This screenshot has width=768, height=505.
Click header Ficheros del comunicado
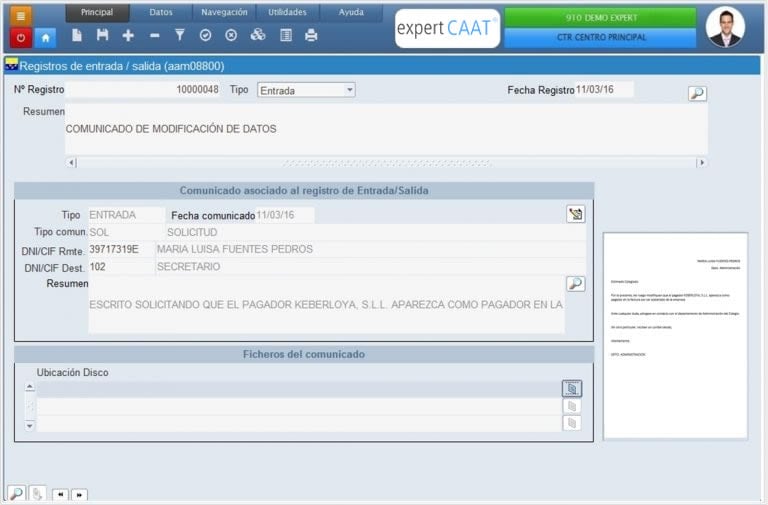click(304, 354)
